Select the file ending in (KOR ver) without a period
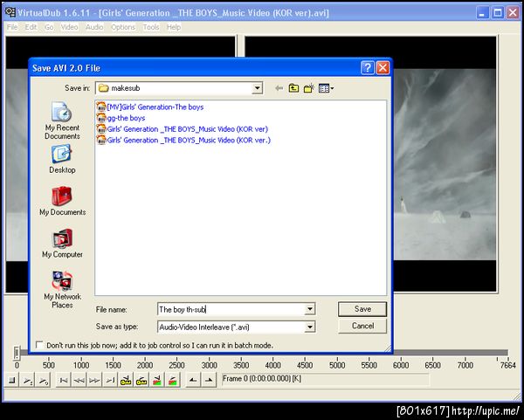The width and height of the screenshot is (524, 420). [183, 129]
